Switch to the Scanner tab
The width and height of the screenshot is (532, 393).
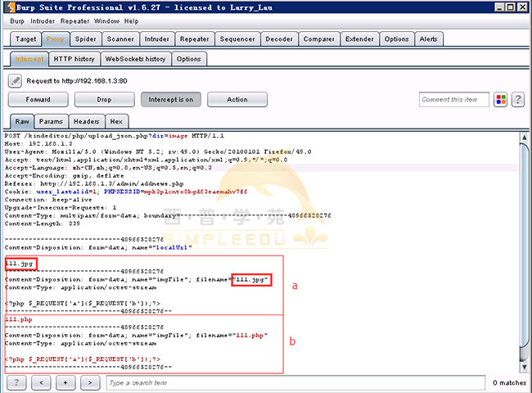click(x=120, y=39)
